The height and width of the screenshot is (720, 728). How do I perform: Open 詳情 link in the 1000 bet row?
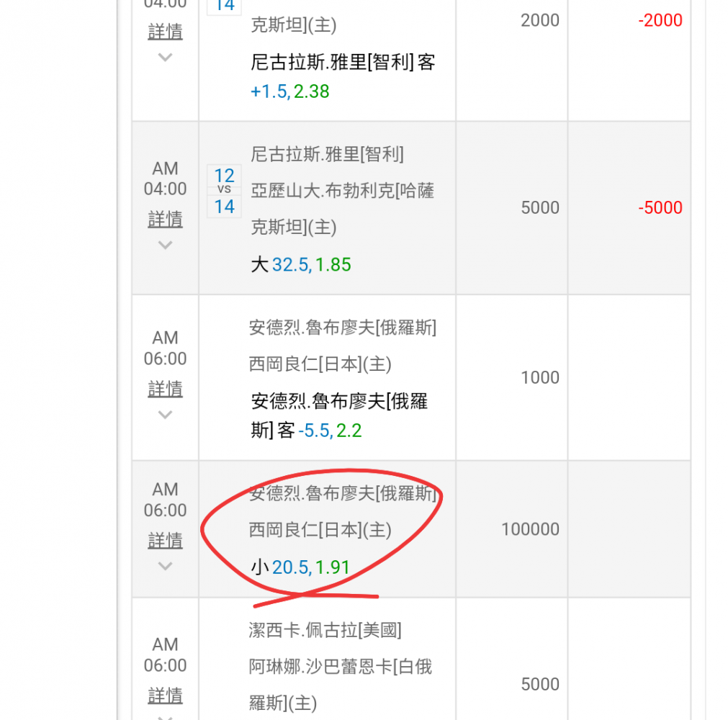point(165,389)
